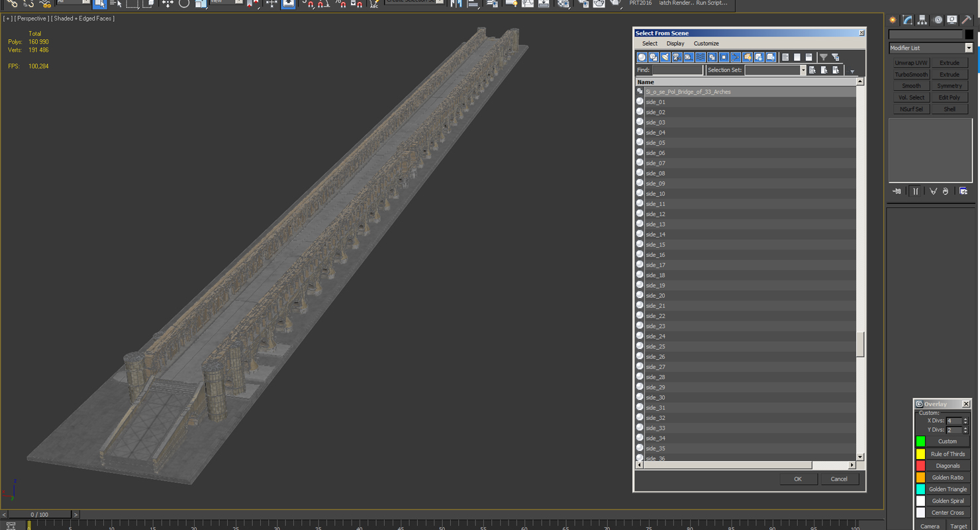Open the Utilities hammer tab
The image size is (980, 530).
click(x=967, y=20)
